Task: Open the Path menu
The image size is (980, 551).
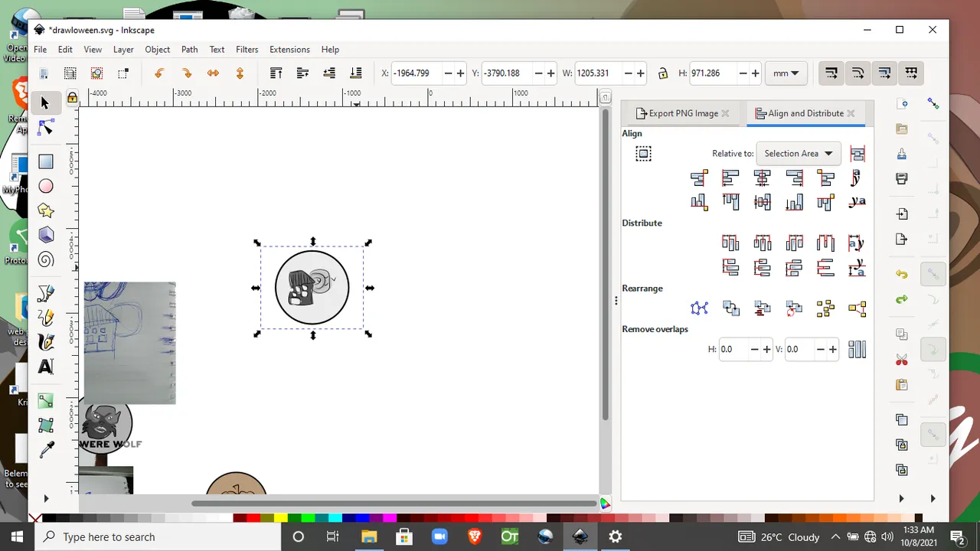Action: point(189,49)
